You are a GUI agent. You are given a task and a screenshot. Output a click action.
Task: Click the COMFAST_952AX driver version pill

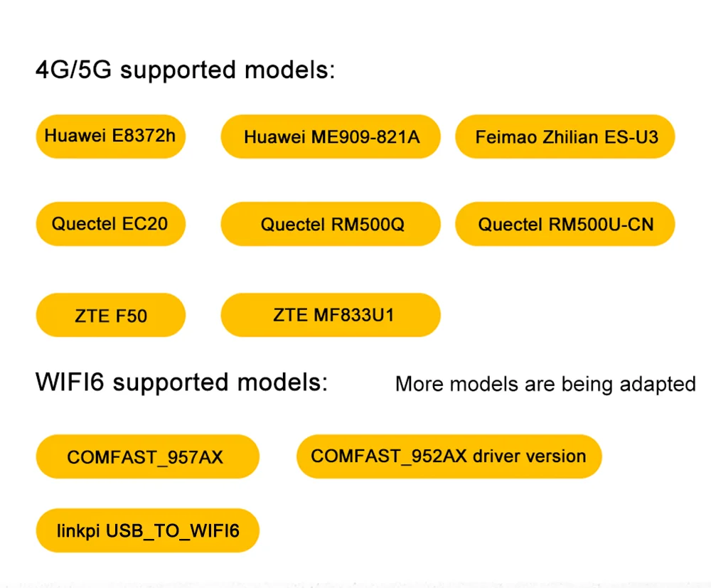(x=449, y=456)
